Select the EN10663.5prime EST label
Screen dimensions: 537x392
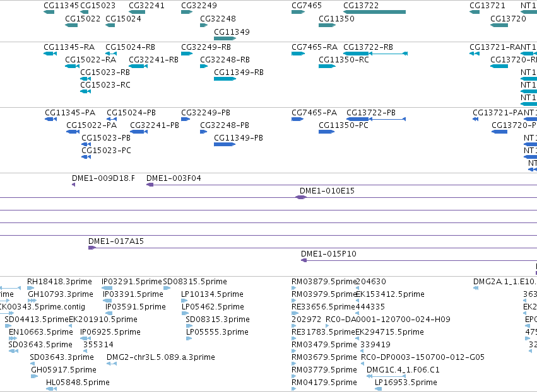[x=41, y=333]
